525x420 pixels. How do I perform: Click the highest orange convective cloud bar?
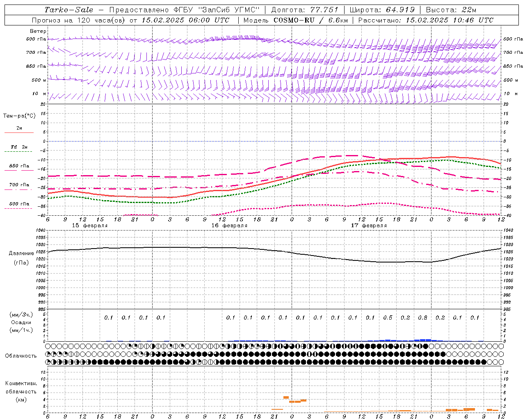(286, 397)
